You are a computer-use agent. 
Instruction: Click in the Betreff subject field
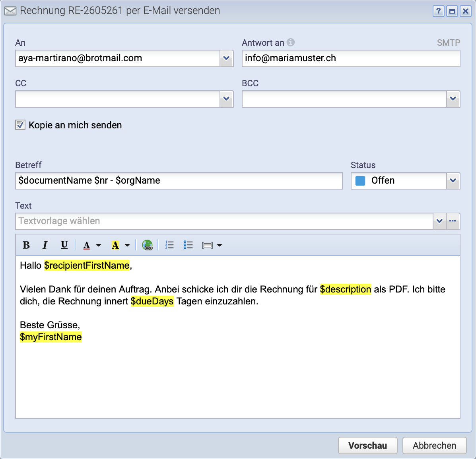click(179, 181)
